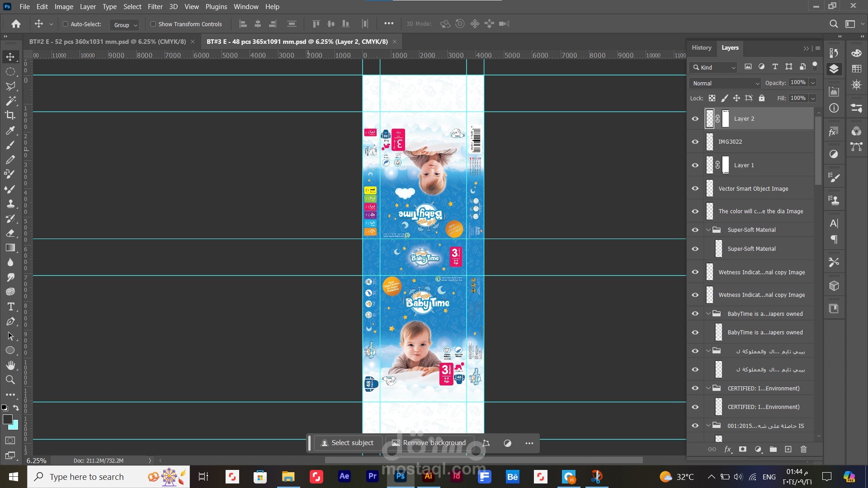The width and height of the screenshot is (868, 488).
Task: Open the Filter menu
Action: pos(155,7)
